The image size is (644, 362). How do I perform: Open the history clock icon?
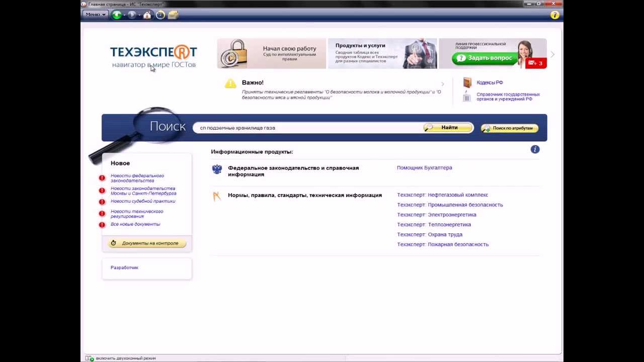point(160,15)
